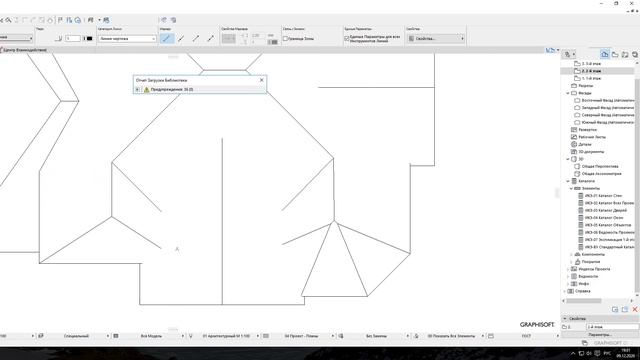This screenshot has width=640, height=360.
Task: Open ИКЭ-04 Каталог Окон schedule
Action: [604, 218]
